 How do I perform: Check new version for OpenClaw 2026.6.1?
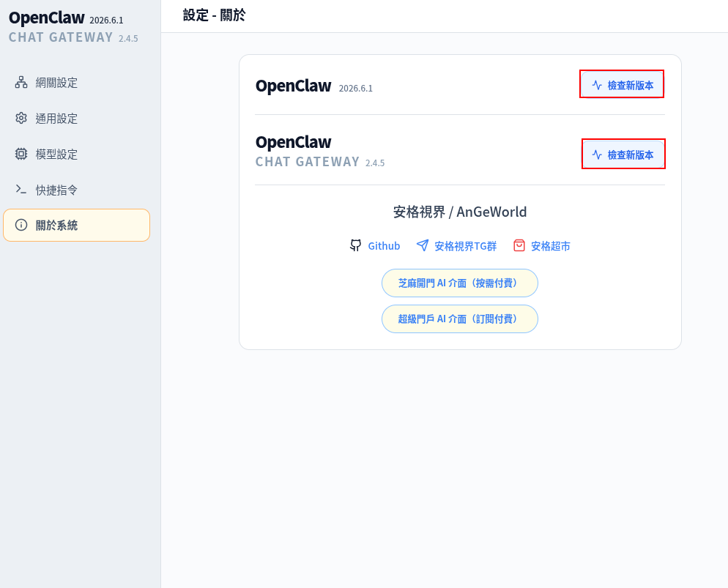pos(622,85)
